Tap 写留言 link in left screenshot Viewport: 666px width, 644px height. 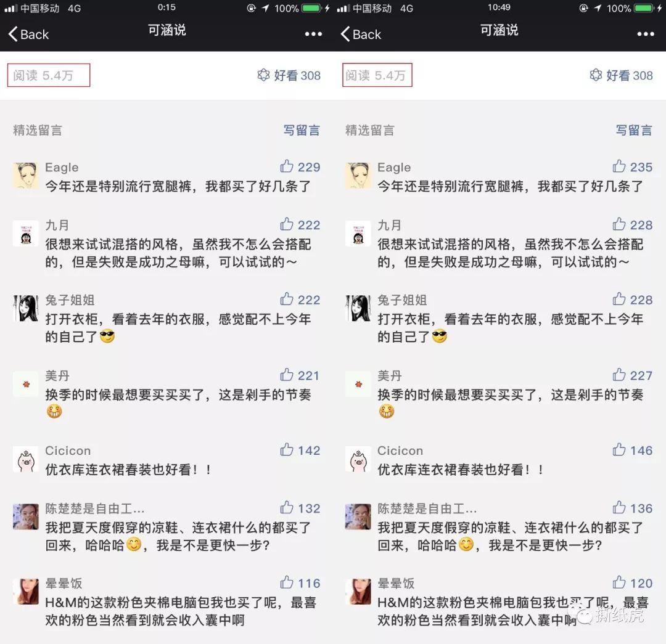[302, 130]
